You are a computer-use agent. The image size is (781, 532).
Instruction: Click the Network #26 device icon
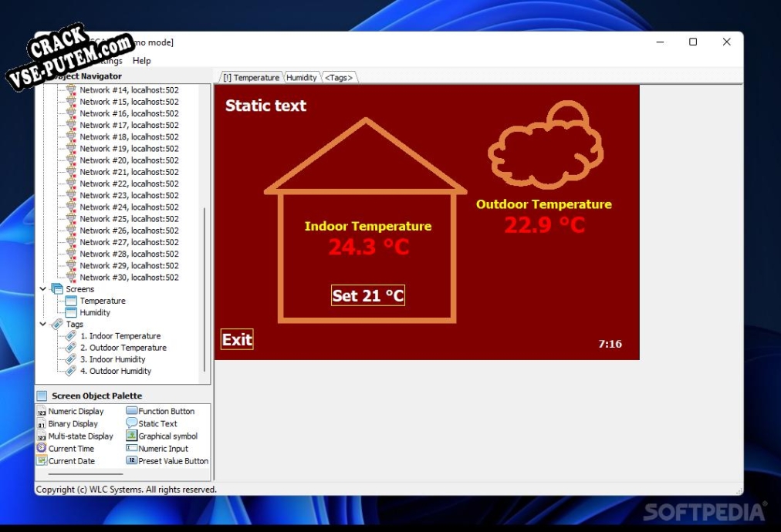point(71,231)
